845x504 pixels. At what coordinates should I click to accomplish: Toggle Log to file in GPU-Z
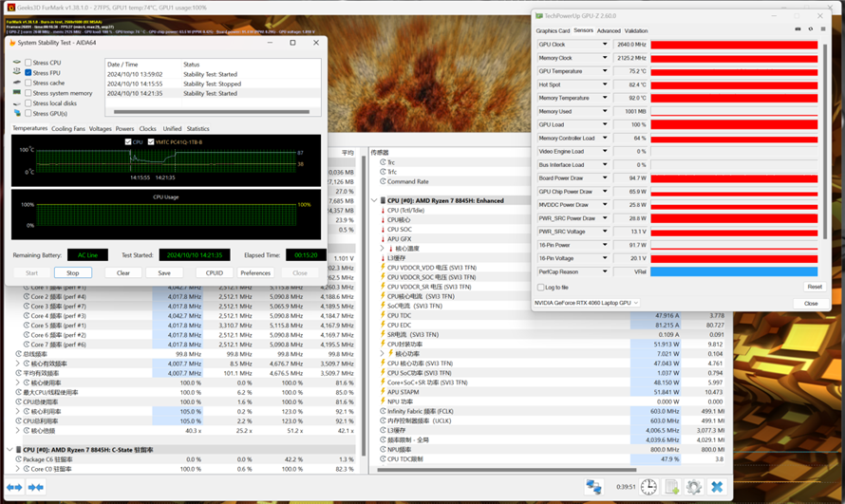(540, 287)
